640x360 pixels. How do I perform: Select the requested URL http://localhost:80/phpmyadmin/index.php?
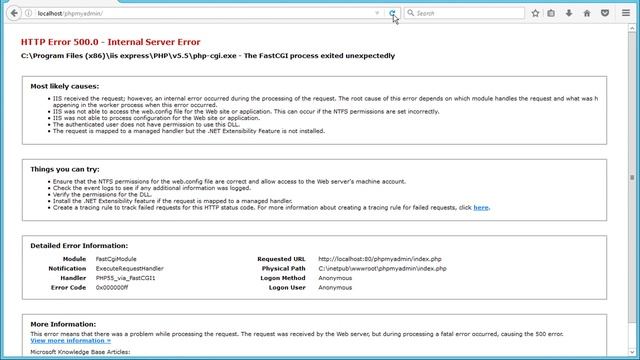[380, 259]
